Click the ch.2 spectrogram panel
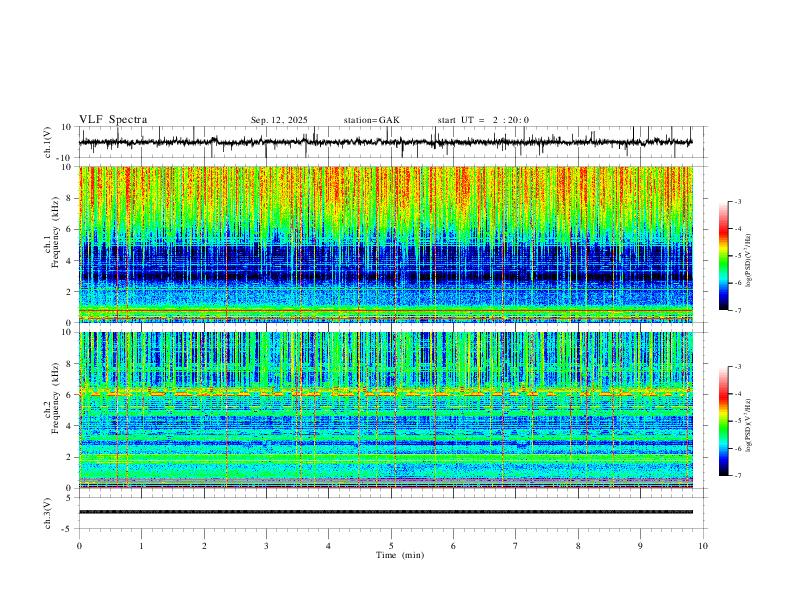Image resolution: width=792 pixels, height=612 pixels. 386,410
